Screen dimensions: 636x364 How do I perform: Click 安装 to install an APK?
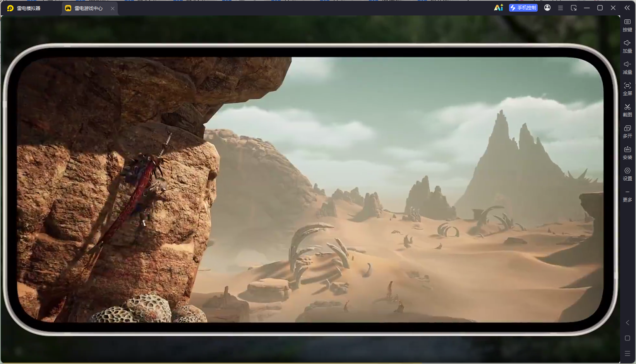tap(627, 153)
